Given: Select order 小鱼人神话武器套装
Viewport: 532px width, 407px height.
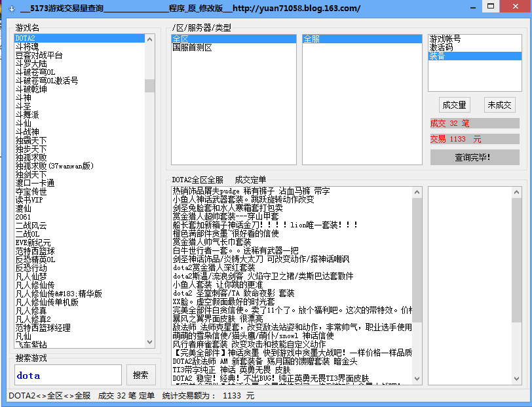Looking at the screenshot, I should tap(292, 199).
